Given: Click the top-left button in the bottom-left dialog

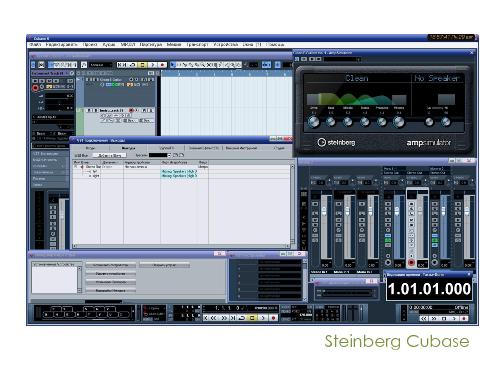Looking at the screenshot, I should click(x=111, y=265).
